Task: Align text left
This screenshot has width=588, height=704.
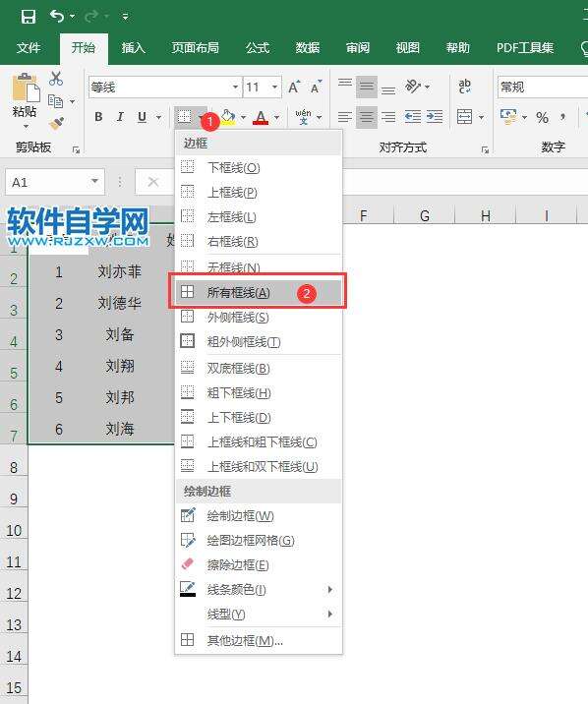Action: click(x=345, y=117)
